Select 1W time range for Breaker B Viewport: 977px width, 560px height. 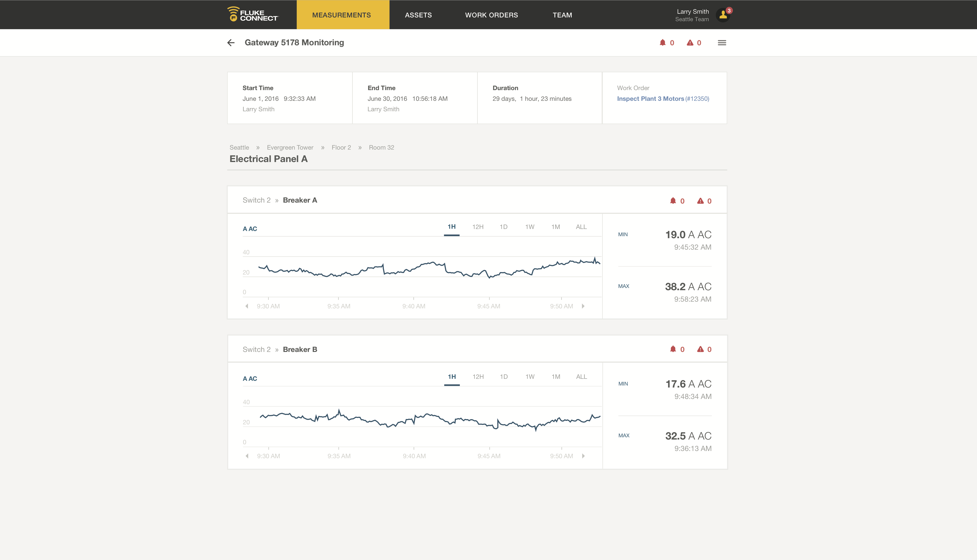tap(530, 377)
